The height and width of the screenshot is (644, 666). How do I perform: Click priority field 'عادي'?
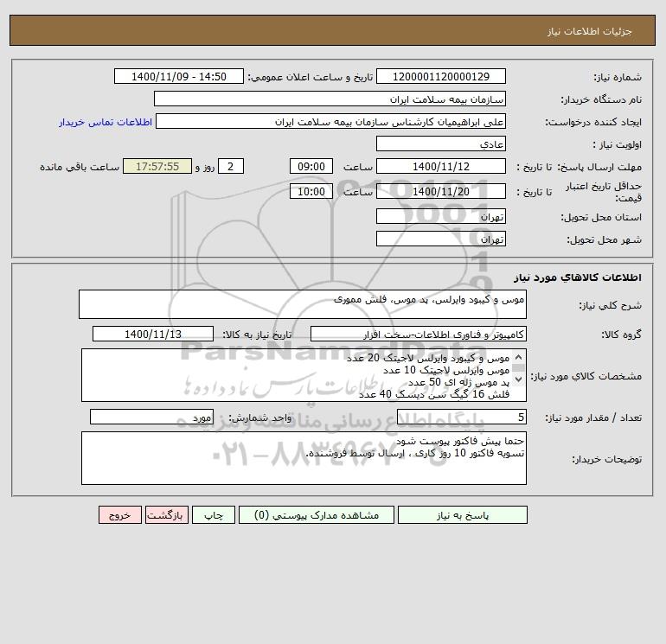coord(441,143)
